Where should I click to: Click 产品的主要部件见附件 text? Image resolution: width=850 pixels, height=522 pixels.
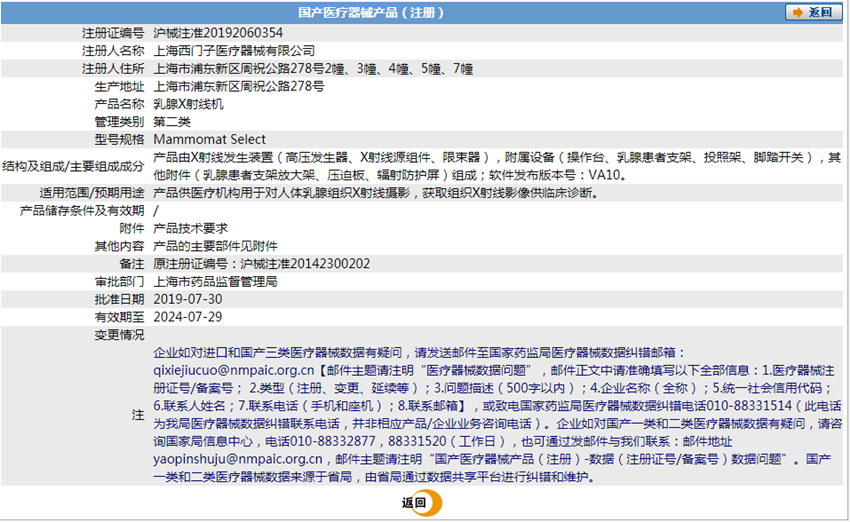click(215, 246)
